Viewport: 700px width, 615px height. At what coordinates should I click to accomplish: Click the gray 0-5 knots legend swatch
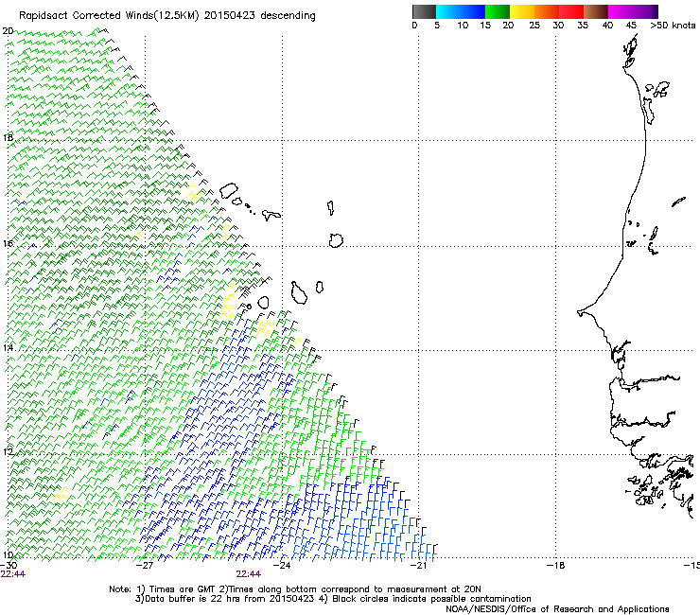point(424,11)
